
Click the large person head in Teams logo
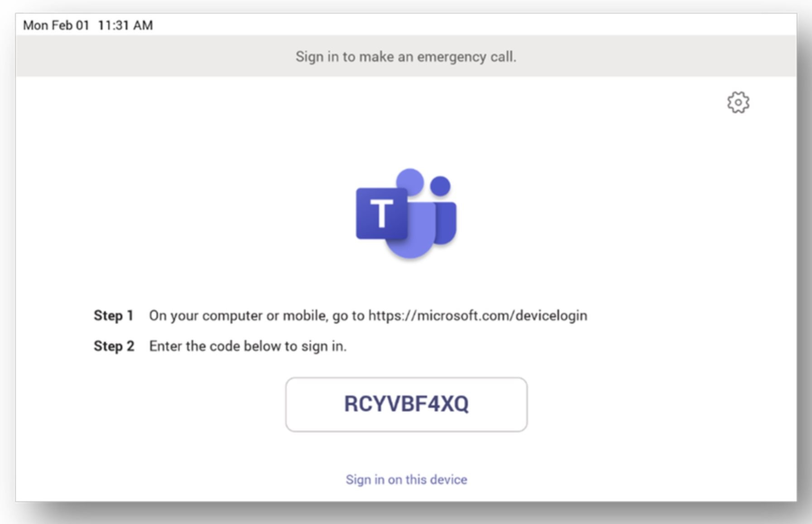pos(410,183)
